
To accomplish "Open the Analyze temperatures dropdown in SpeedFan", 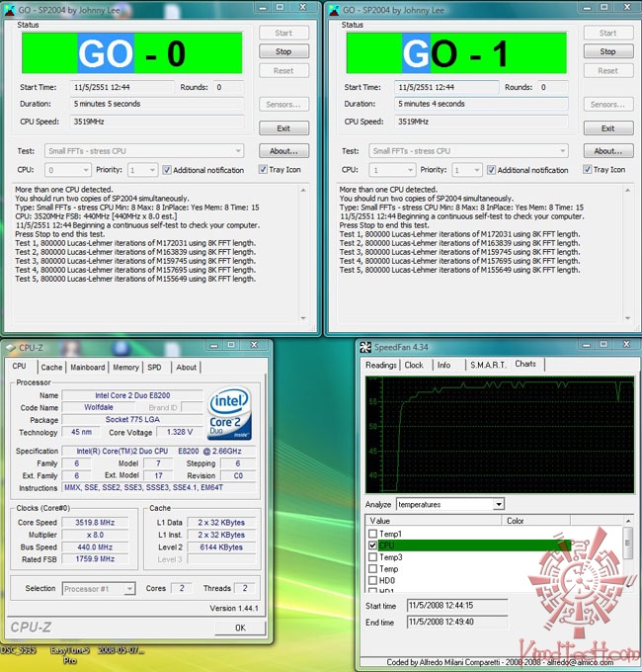I will pos(450,504).
